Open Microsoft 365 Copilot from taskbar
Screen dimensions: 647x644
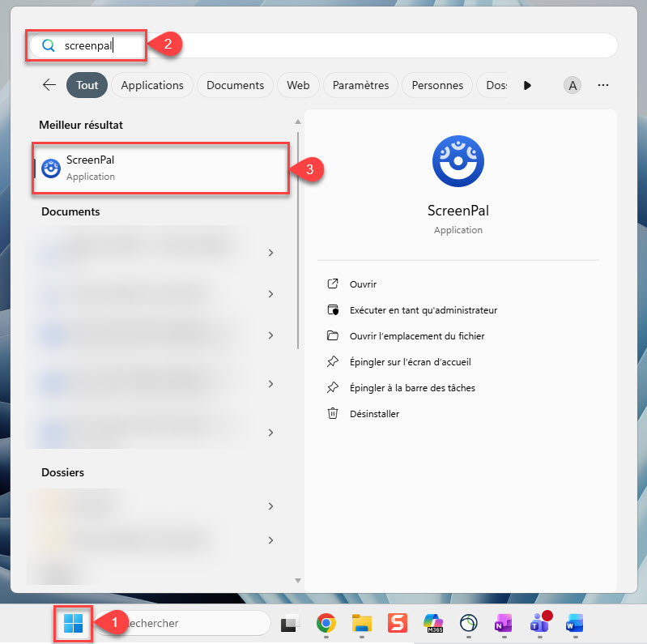point(433,624)
